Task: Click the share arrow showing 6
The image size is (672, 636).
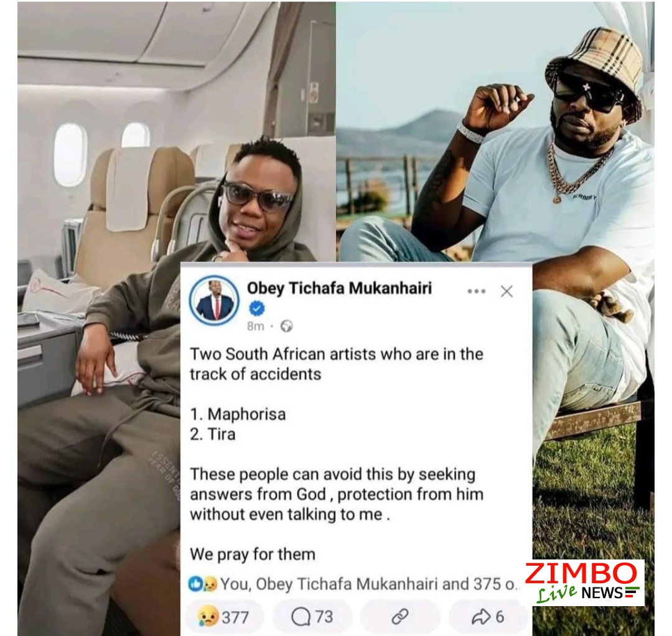Action: point(488,617)
